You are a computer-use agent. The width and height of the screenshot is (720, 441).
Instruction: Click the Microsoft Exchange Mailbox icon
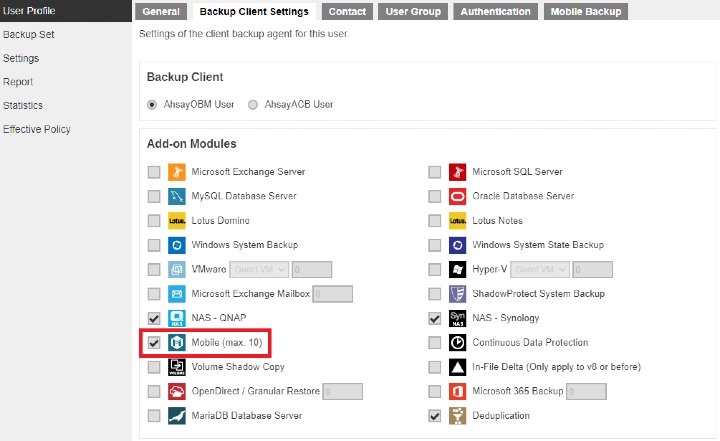tap(177, 294)
